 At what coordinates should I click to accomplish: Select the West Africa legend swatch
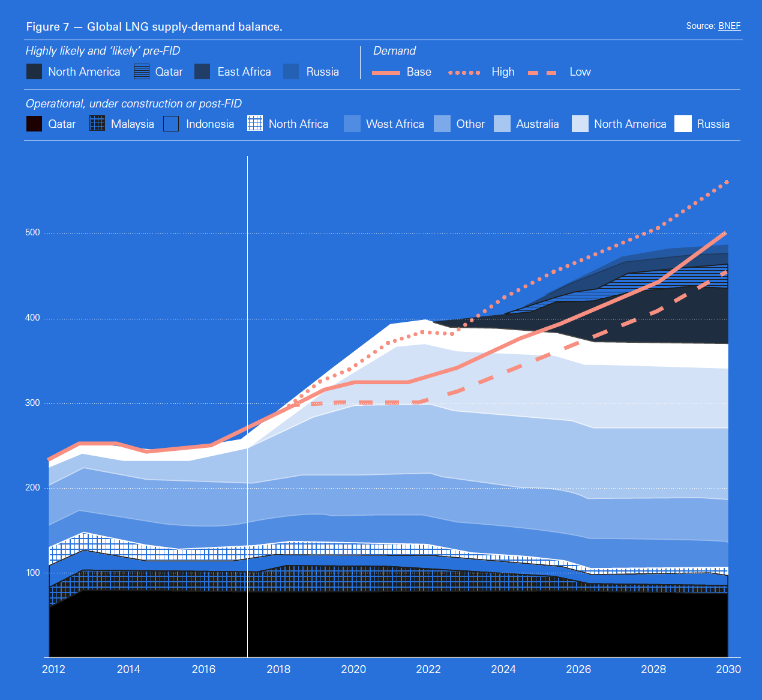352,124
